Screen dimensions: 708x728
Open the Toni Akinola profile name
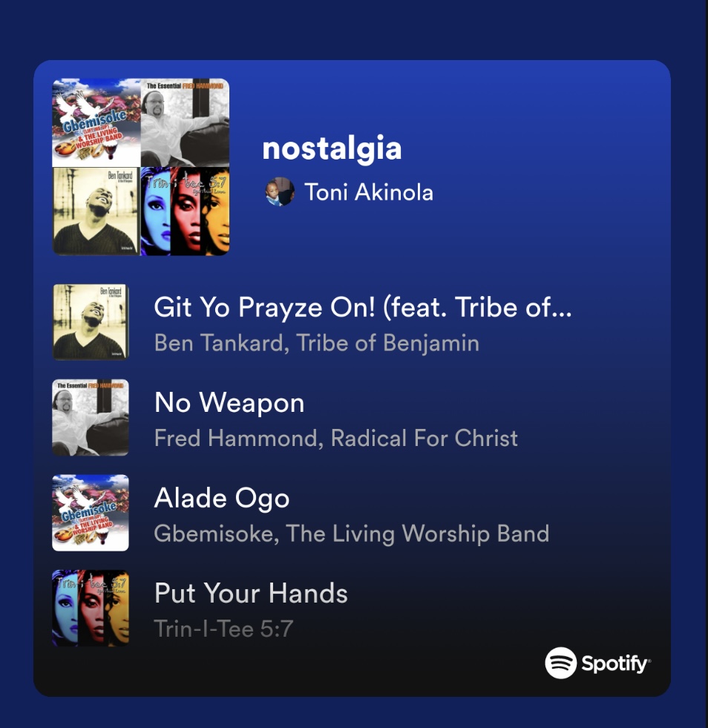369,192
